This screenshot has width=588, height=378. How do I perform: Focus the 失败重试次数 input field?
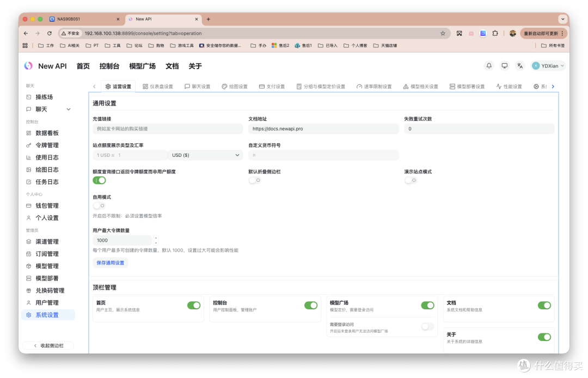[479, 129]
